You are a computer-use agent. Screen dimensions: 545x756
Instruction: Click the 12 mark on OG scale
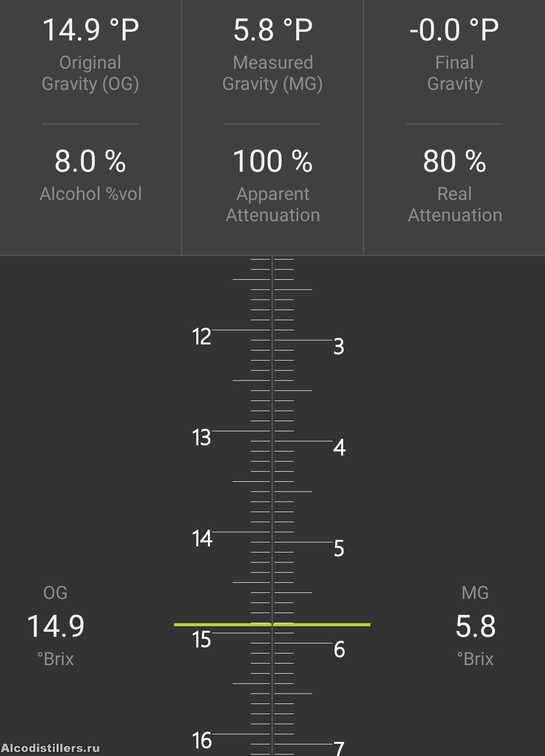point(201,336)
